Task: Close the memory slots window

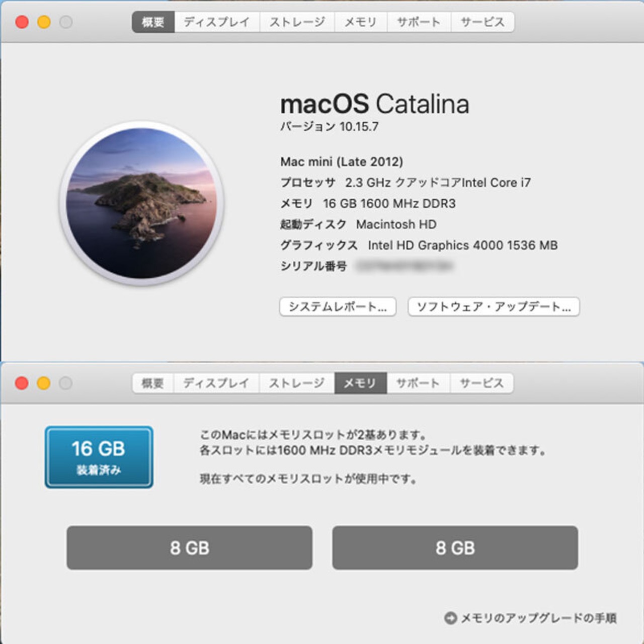Action: click(22, 383)
